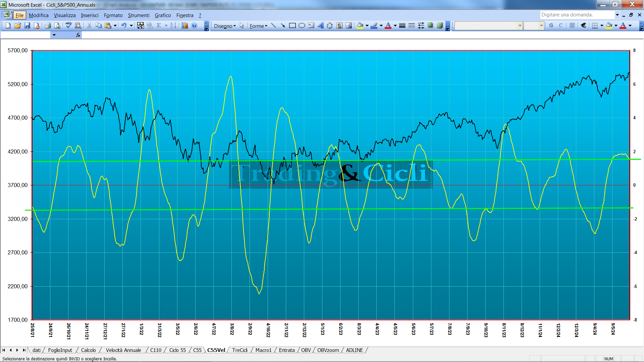The height and width of the screenshot is (362, 644).
Task: Expand the Paste options arrow
Action: (115, 25)
